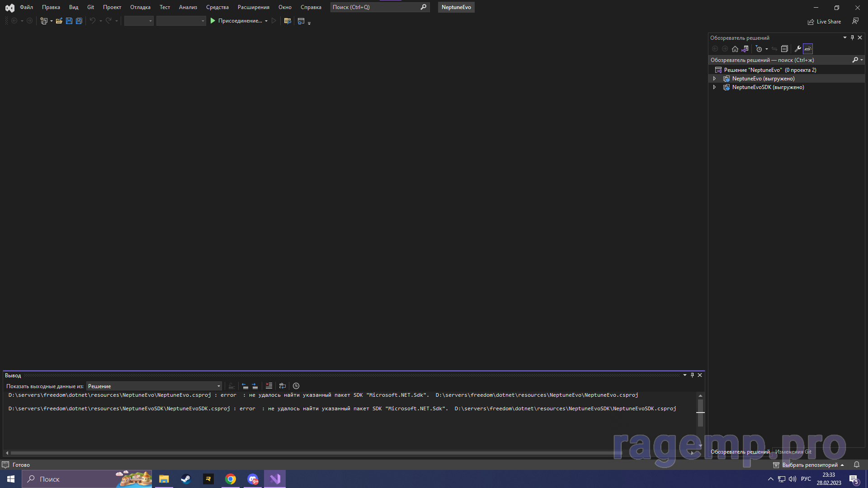Click the Output panel horizontal scrollbar
This screenshot has height=488, width=868.
point(316,453)
